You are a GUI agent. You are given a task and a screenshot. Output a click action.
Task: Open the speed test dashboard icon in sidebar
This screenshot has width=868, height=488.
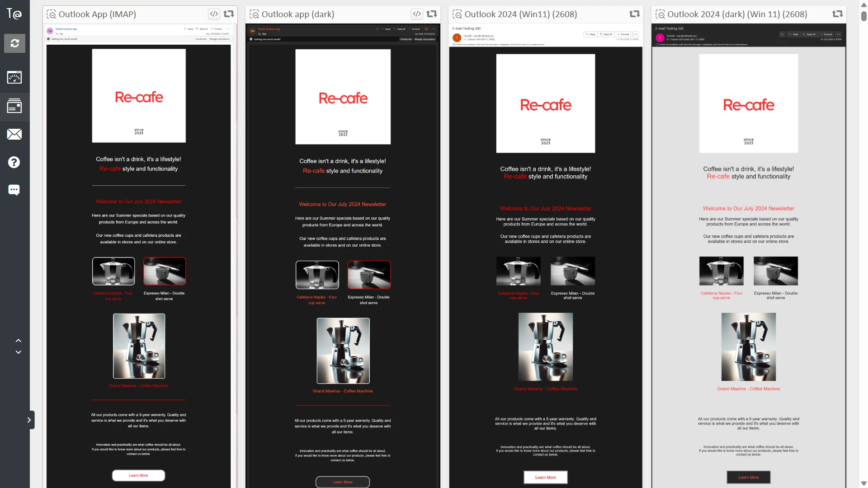14,77
